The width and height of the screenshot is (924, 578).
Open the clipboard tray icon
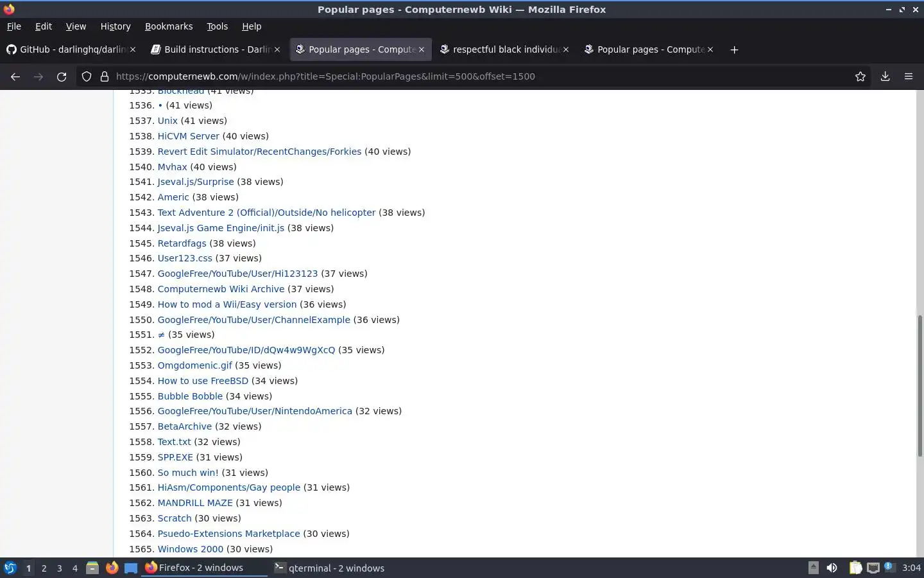click(855, 568)
